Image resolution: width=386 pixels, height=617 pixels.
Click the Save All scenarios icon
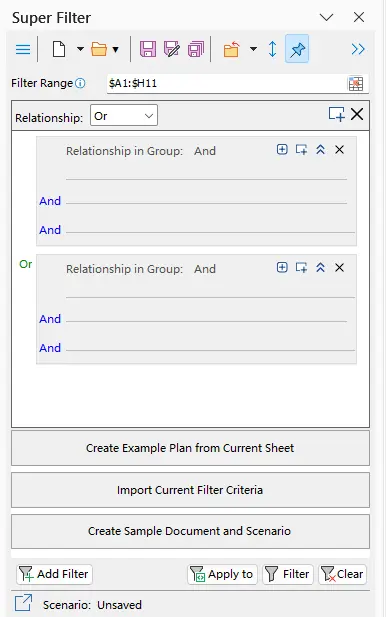tap(196, 49)
